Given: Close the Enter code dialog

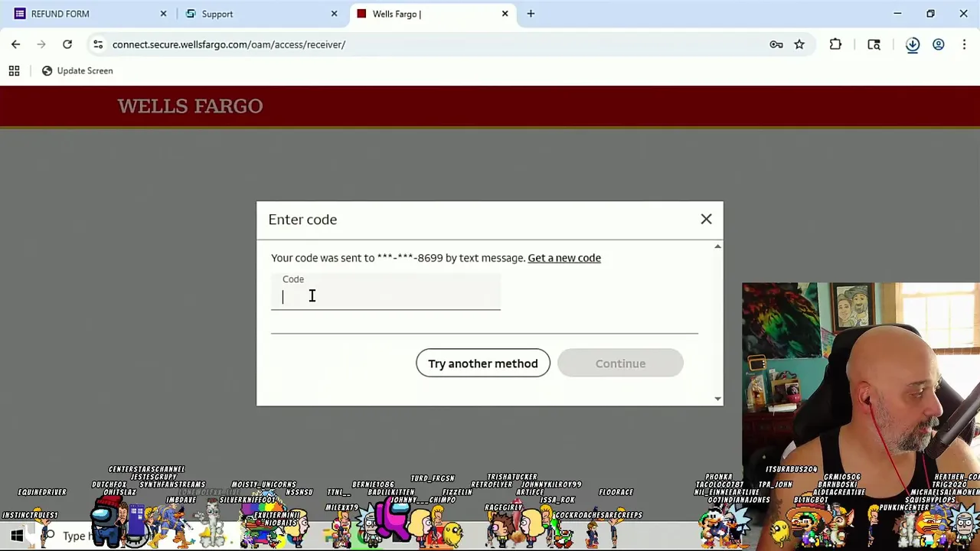Looking at the screenshot, I should coord(706,220).
